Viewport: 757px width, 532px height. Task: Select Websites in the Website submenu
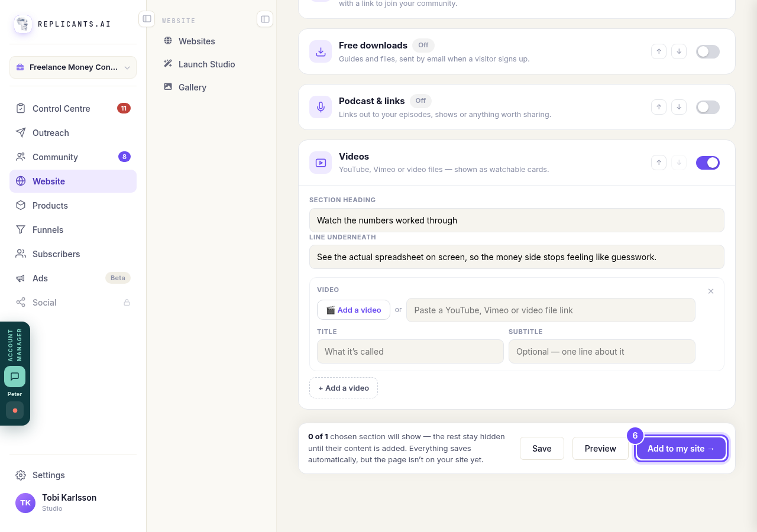point(211,41)
